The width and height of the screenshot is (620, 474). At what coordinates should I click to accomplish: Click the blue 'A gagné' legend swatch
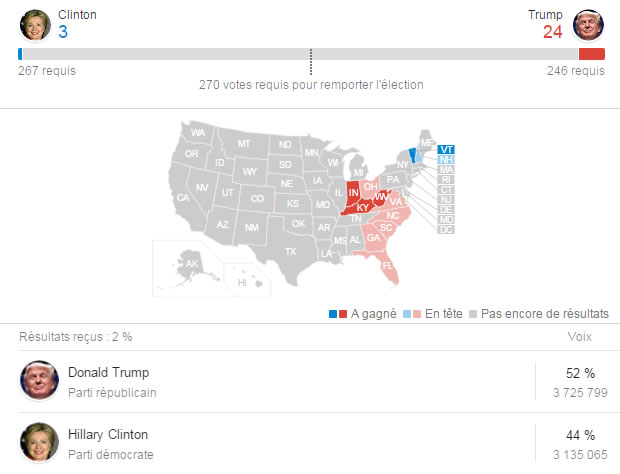tap(333, 314)
